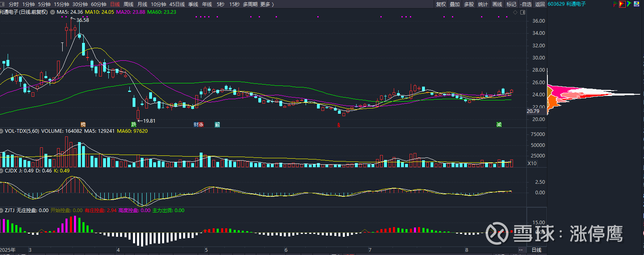Expand the VOL-TDX indicator dropdown

2,131
